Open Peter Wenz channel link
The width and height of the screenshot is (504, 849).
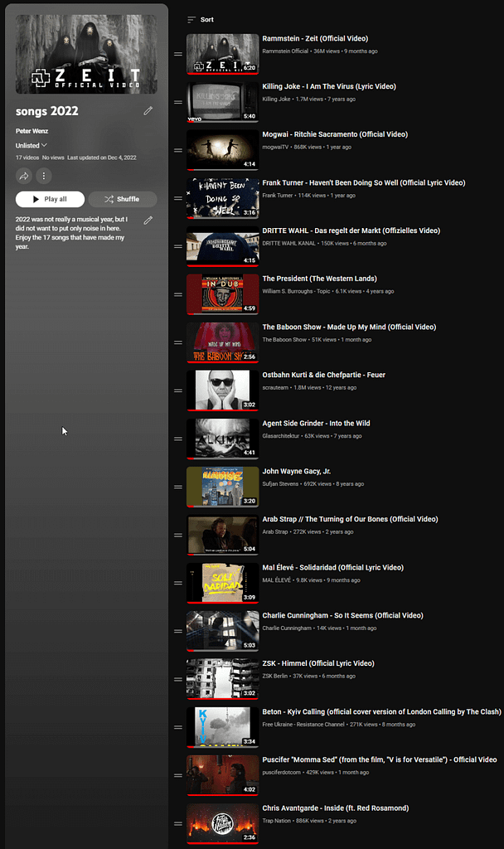(x=32, y=131)
